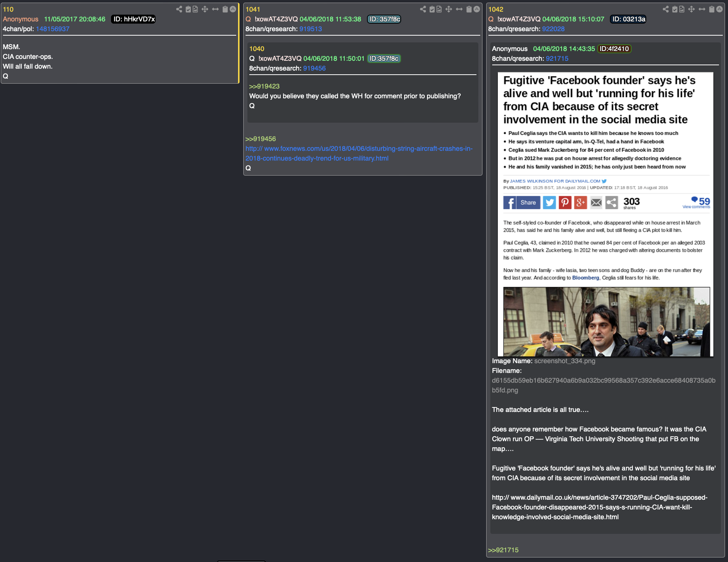Click the "CIA counter-ops." line
The width and height of the screenshot is (728, 562).
click(28, 57)
